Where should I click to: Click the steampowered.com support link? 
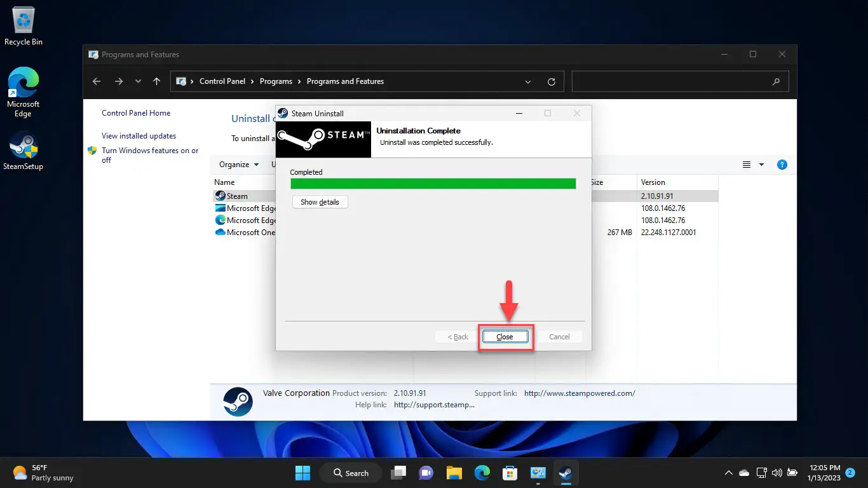[x=580, y=393]
